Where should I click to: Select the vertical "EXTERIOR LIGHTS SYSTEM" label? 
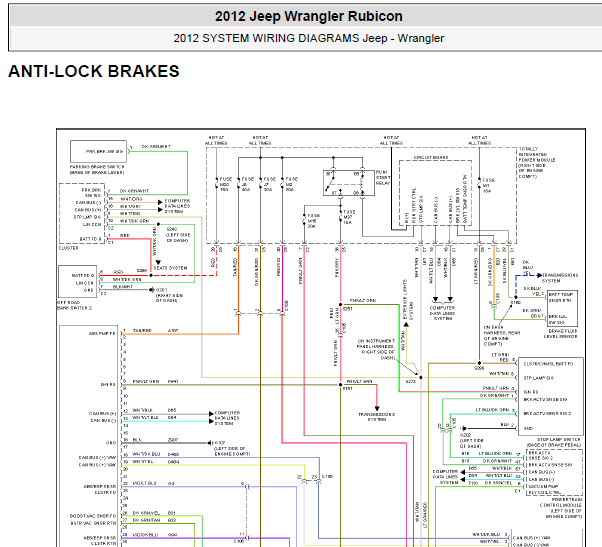407,299
